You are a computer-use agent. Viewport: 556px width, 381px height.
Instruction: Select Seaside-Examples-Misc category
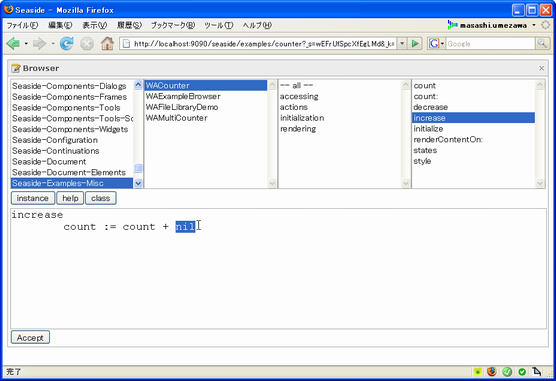(x=72, y=183)
